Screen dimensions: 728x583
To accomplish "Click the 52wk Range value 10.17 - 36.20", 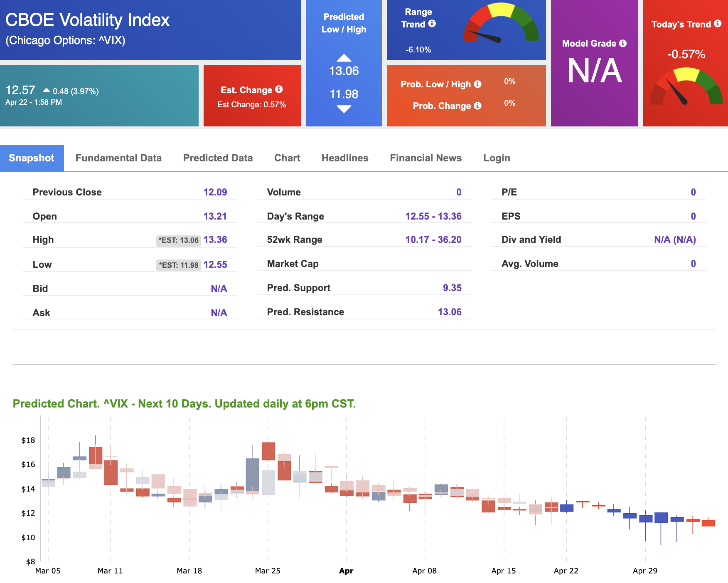I will pos(433,240).
